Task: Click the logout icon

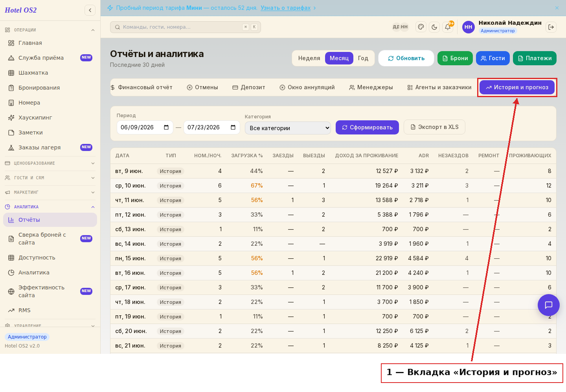Action: [x=551, y=27]
